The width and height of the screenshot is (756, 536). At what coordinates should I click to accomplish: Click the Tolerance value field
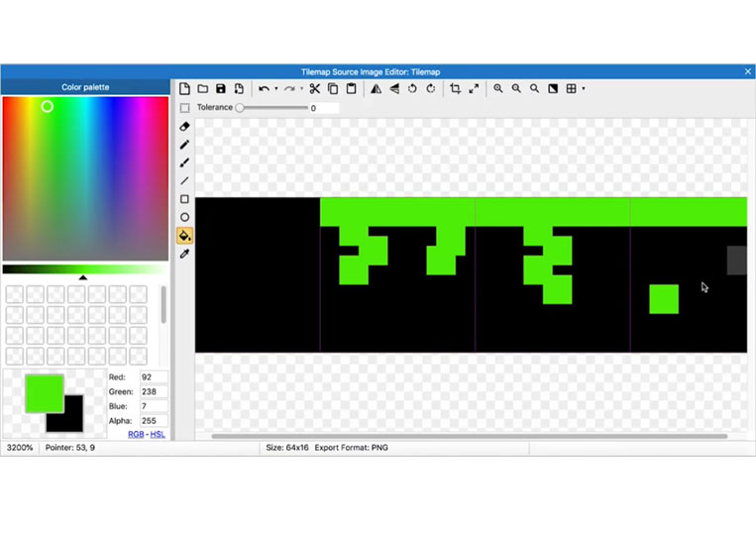click(324, 108)
